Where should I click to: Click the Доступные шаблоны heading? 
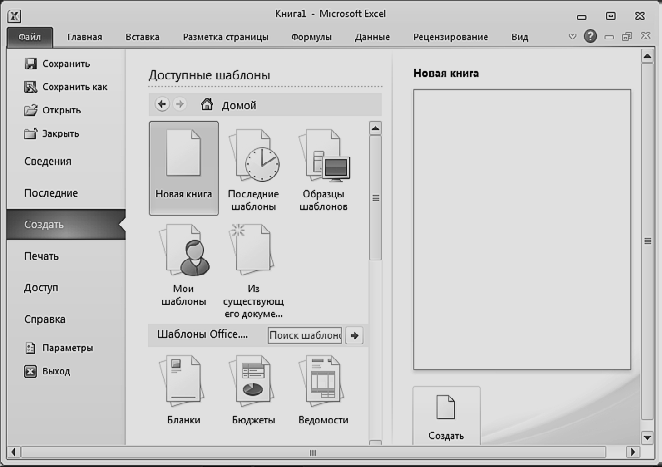point(209,75)
